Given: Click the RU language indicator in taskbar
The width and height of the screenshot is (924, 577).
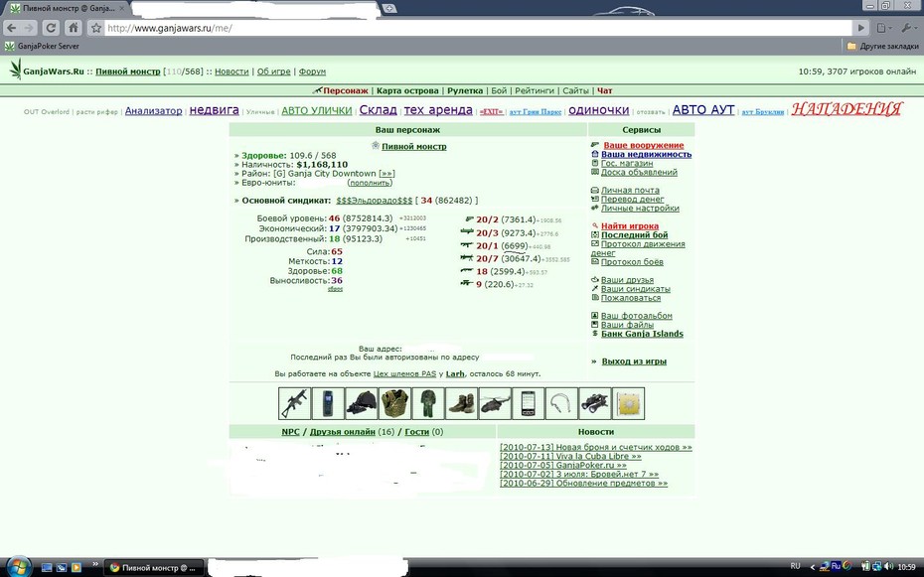Looking at the screenshot, I should (x=796, y=566).
